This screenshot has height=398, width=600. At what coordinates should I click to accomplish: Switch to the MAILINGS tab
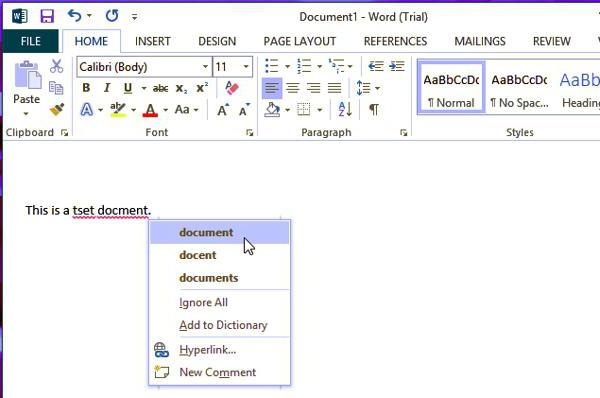[x=480, y=41]
